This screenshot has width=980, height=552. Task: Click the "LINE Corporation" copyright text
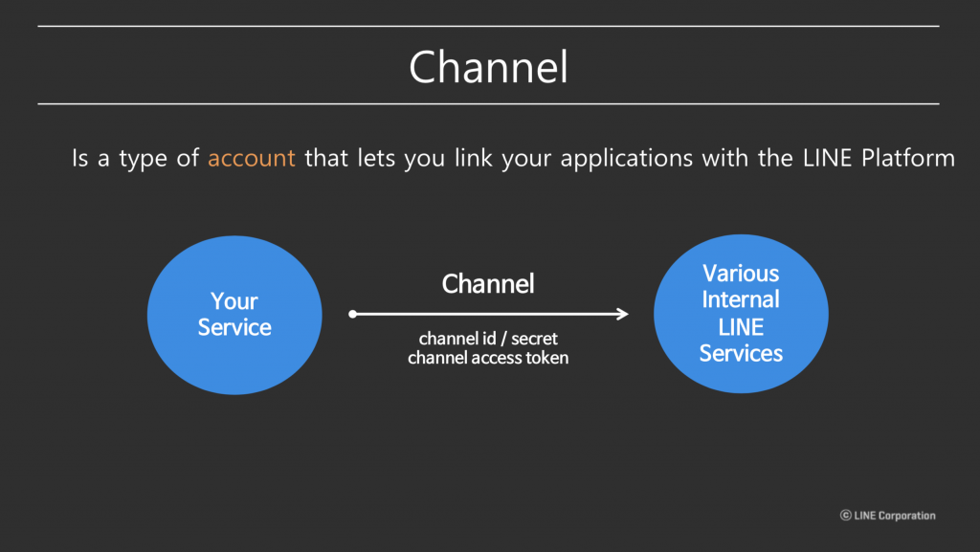click(x=887, y=515)
